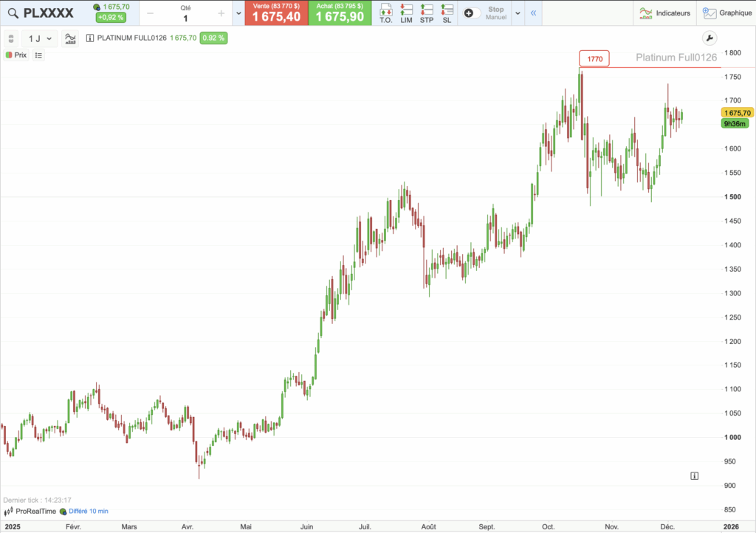This screenshot has height=533, width=756.
Task: Open the Graphique menu
Action: pyautogui.click(x=726, y=13)
